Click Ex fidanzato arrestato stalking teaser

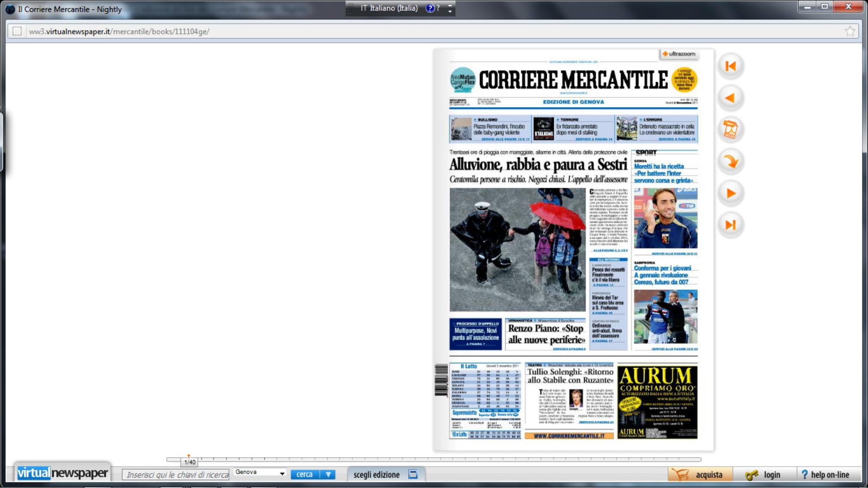tap(573, 129)
